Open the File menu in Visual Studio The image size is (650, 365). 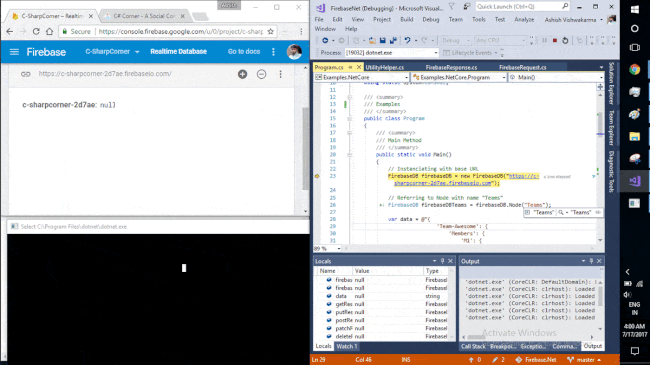319,19
